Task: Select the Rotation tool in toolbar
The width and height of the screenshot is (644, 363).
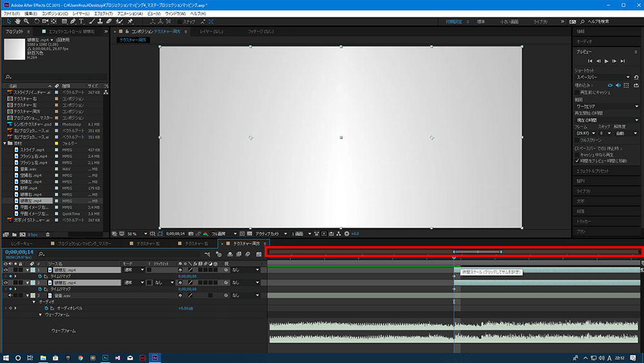Action: tap(36, 21)
